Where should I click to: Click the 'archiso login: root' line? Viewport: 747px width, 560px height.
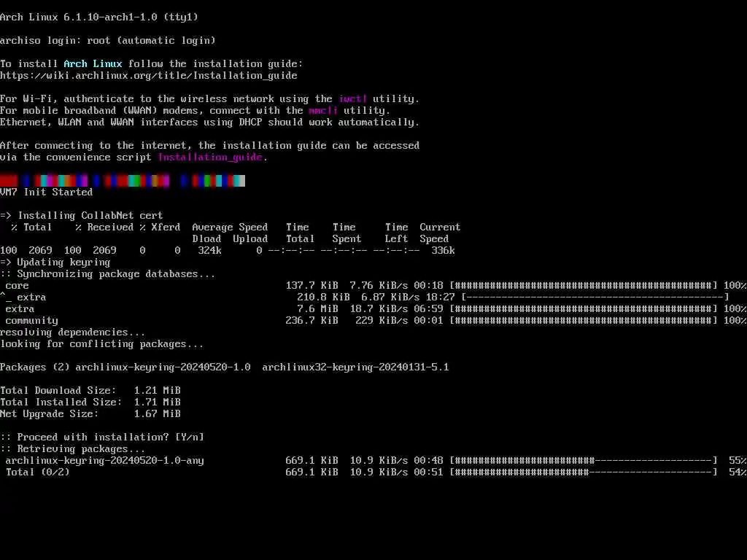(108, 41)
